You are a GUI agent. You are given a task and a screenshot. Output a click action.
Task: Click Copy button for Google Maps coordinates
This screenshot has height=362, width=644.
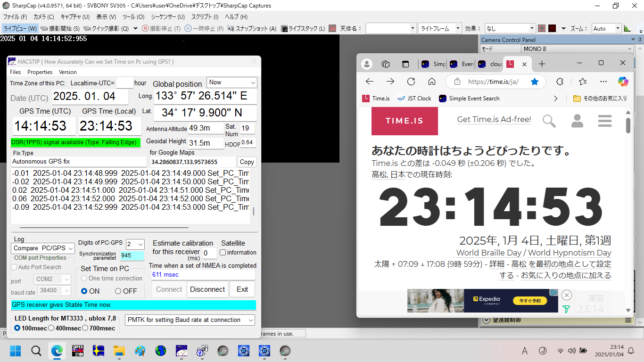pyautogui.click(x=247, y=162)
